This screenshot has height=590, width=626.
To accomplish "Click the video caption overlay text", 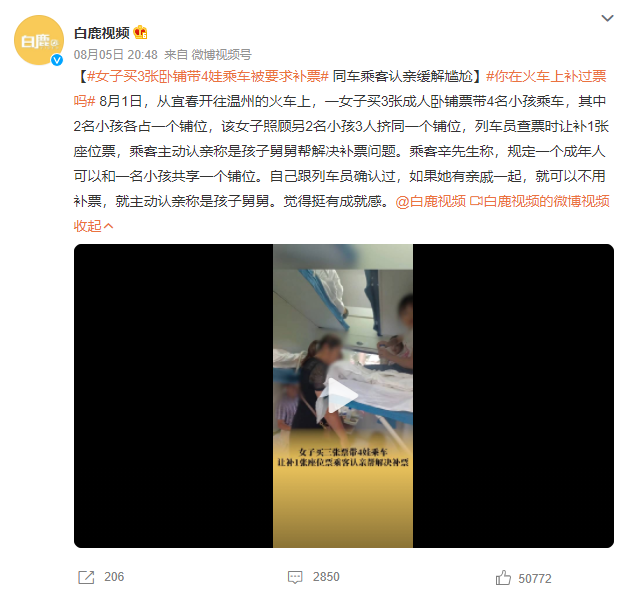I will [x=343, y=457].
